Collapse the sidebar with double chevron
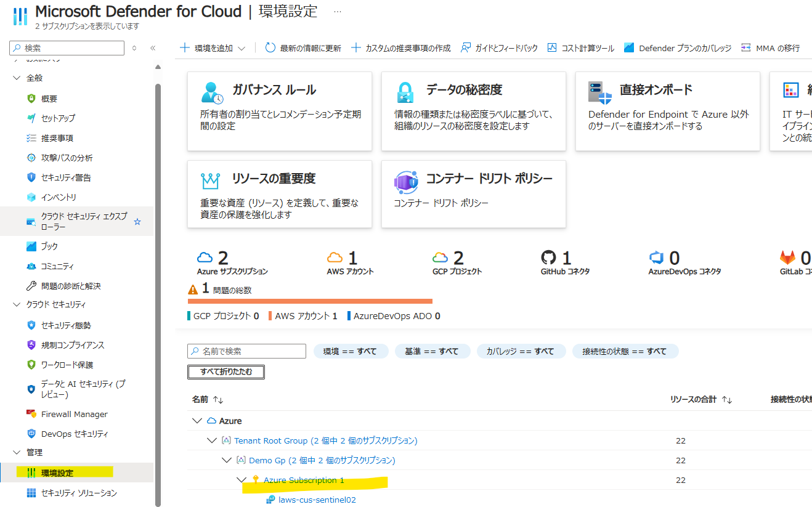Screen dimensions: 812x507 point(153,48)
